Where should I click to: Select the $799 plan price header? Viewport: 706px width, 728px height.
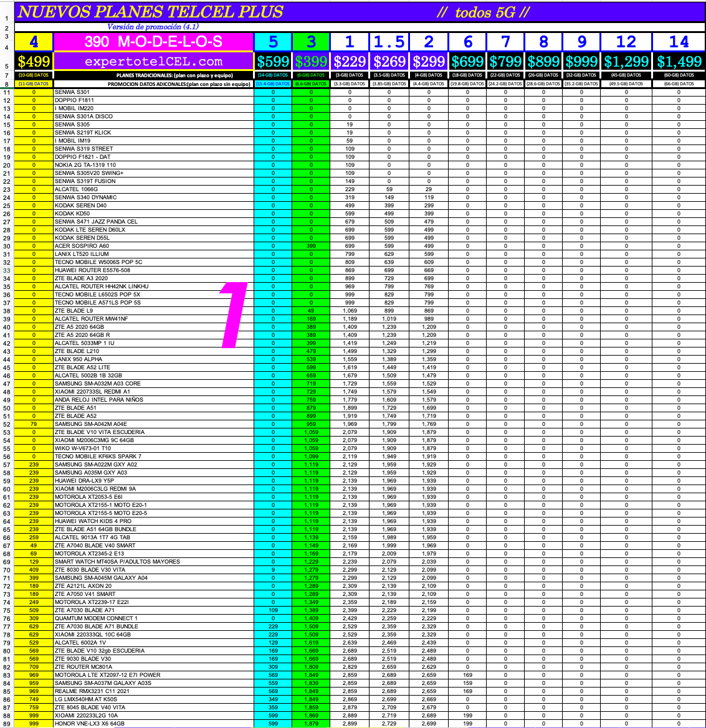click(x=505, y=61)
